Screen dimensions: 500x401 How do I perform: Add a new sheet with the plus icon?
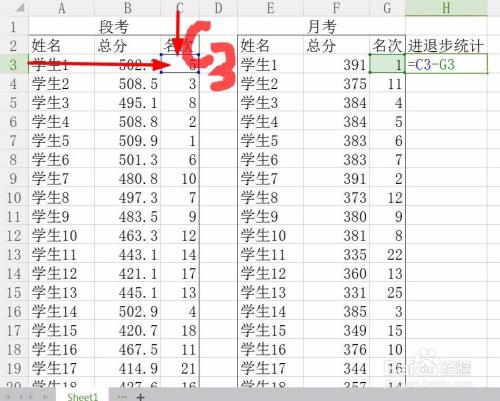[141, 397]
